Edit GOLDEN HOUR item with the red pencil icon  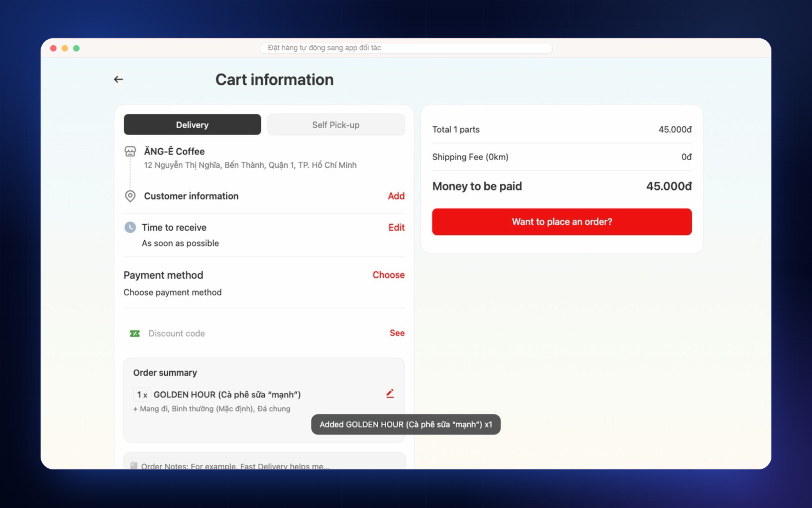click(x=390, y=393)
